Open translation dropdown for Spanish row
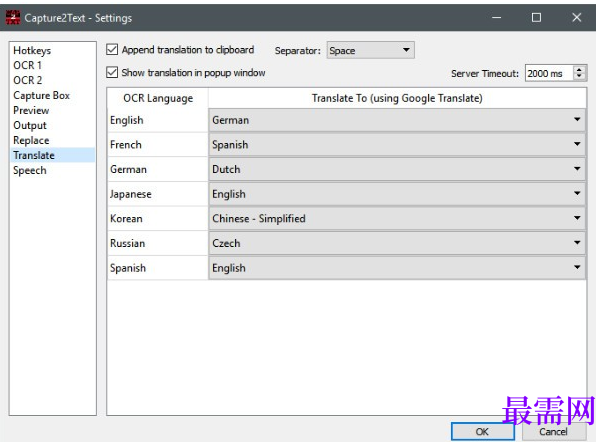Viewport: 614px width, 442px height. click(397, 268)
